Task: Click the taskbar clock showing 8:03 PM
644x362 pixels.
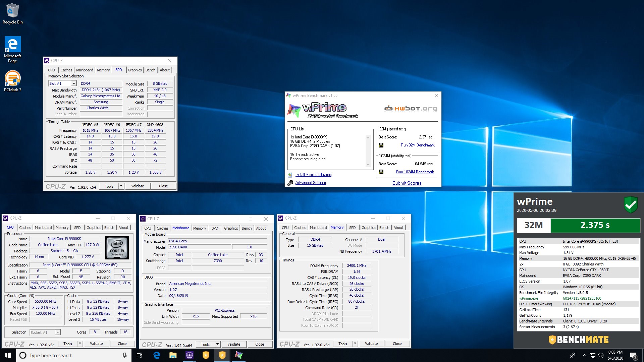Action: coord(615,355)
